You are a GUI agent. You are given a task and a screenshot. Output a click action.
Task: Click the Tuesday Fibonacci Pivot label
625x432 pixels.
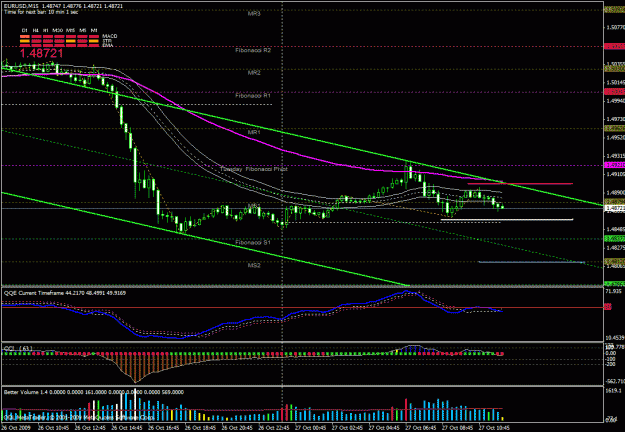pos(254,169)
